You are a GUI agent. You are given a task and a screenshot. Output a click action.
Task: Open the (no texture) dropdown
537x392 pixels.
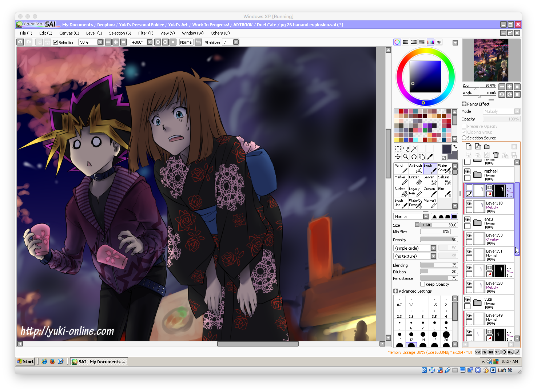click(x=433, y=256)
